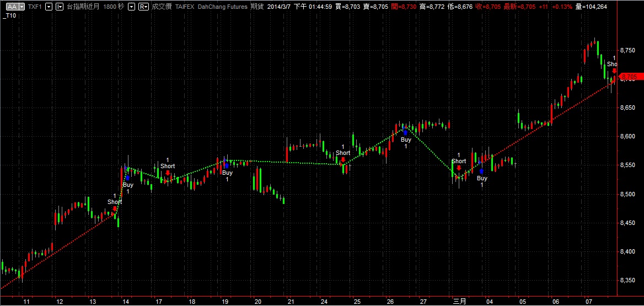Open the I chart type dropdown
Screen dimensions: 644x306
(x=60, y=7)
